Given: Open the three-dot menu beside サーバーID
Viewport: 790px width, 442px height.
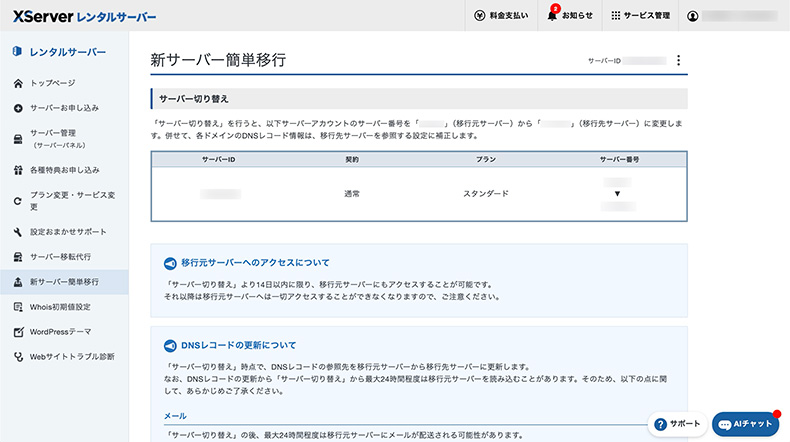Looking at the screenshot, I should (x=678, y=61).
